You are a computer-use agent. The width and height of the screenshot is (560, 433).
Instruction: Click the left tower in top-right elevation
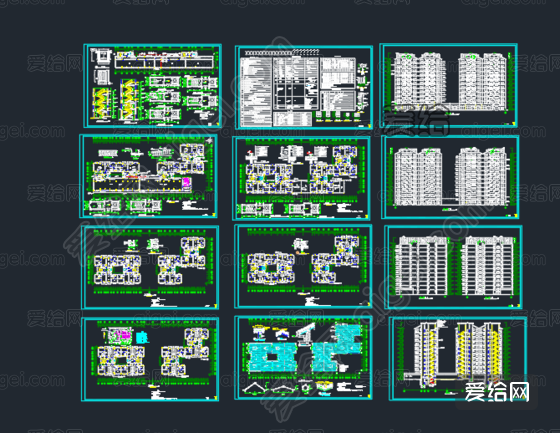(420, 81)
